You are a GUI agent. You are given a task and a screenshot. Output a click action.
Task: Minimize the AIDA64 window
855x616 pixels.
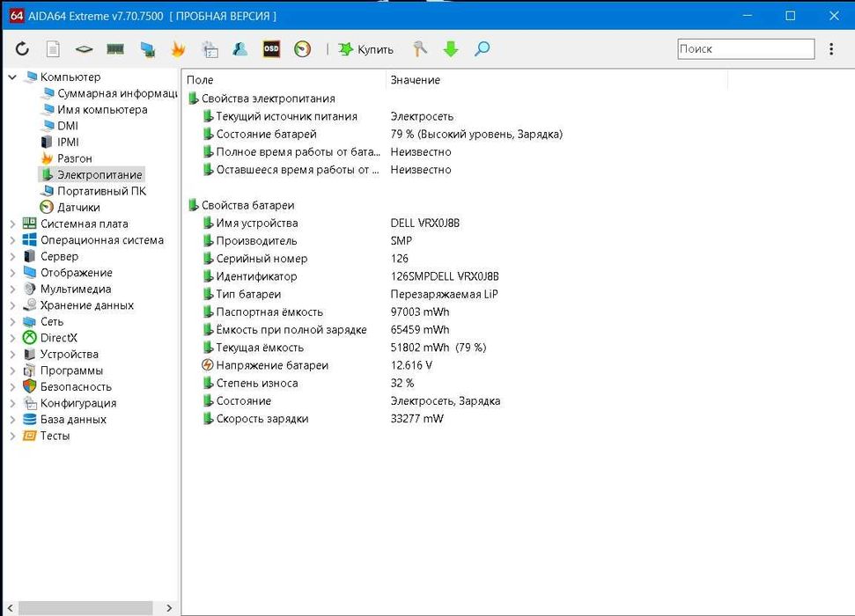(x=747, y=16)
